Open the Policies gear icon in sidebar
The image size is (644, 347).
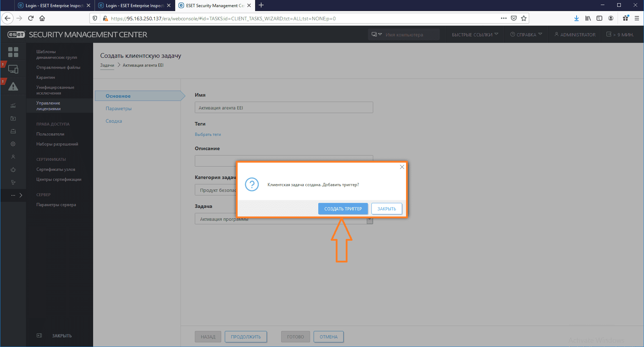13,144
